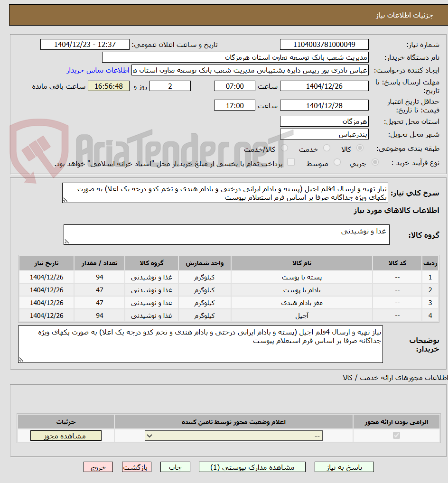Click the توضیحات خریدار text area
448x483 pixels.
pos(200,344)
